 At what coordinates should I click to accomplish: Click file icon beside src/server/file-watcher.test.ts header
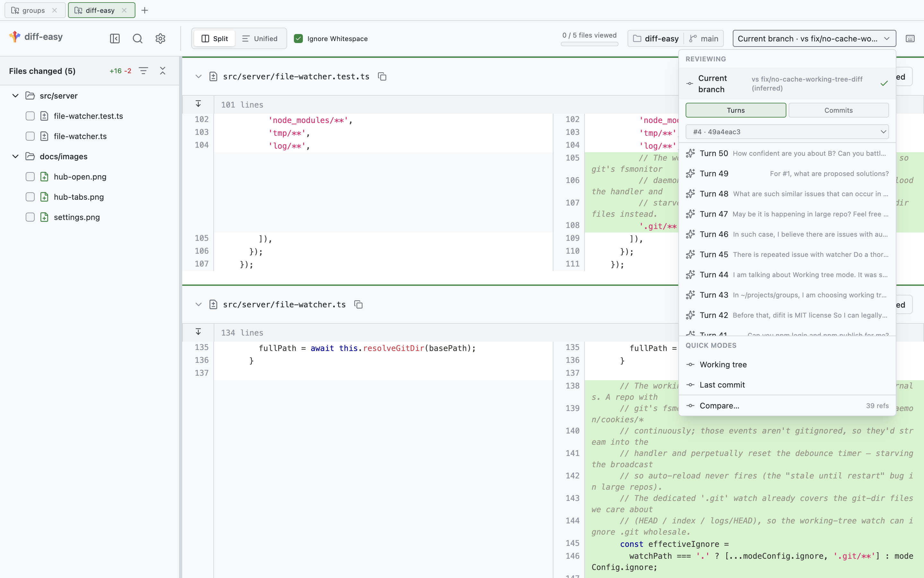tap(213, 76)
